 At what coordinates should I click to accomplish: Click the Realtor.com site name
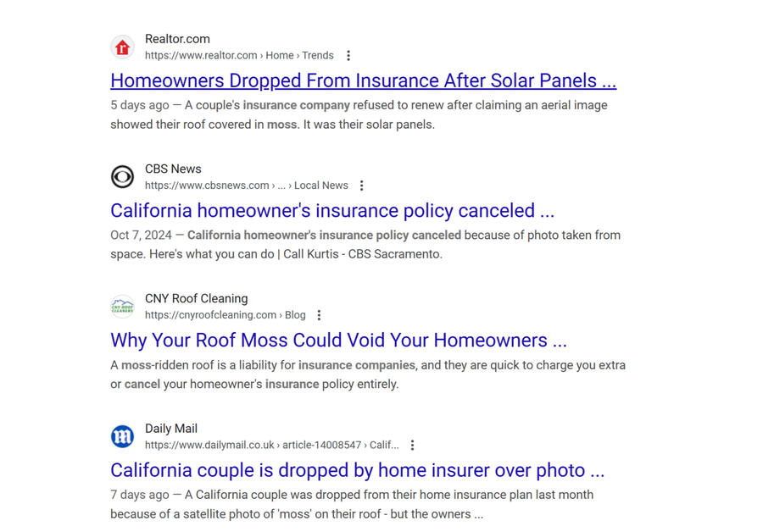point(177,39)
